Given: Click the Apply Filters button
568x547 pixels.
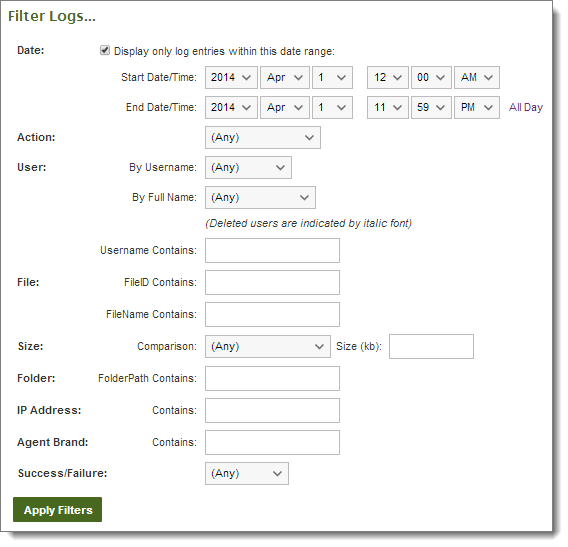Looking at the screenshot, I should (x=58, y=510).
